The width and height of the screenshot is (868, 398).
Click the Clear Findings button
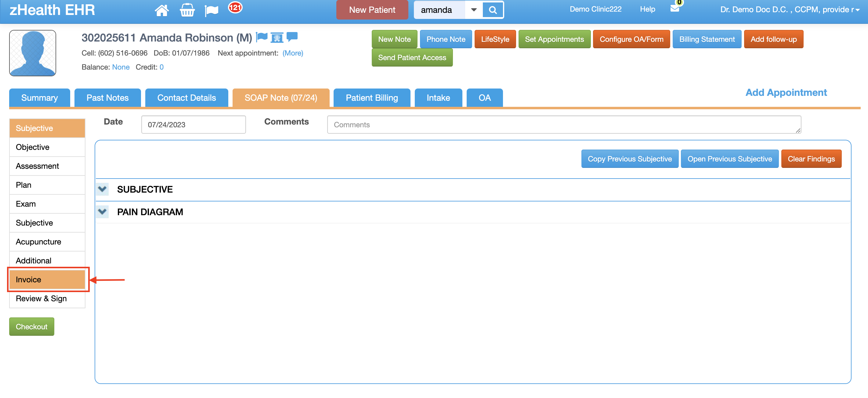[x=811, y=159]
